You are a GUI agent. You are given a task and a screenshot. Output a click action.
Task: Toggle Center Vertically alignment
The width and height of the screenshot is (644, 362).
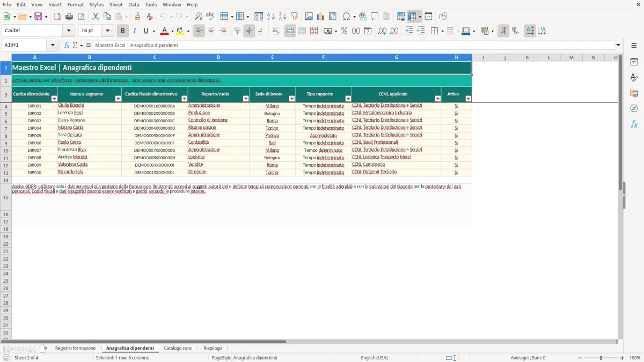pos(249,31)
